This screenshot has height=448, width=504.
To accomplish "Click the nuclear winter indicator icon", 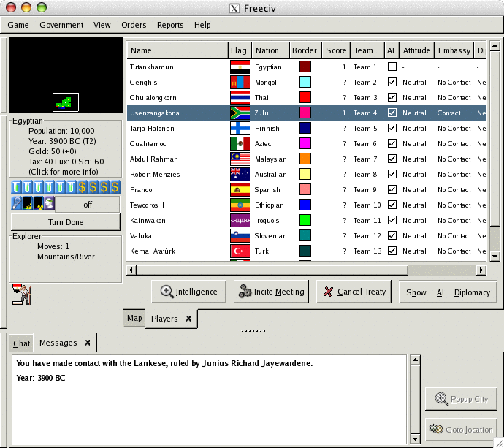I will coord(38,204).
